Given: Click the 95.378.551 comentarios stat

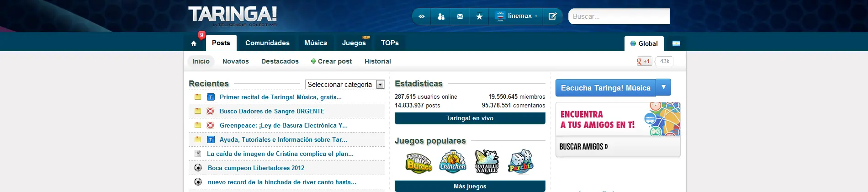Looking at the screenshot, I should pos(513,106).
